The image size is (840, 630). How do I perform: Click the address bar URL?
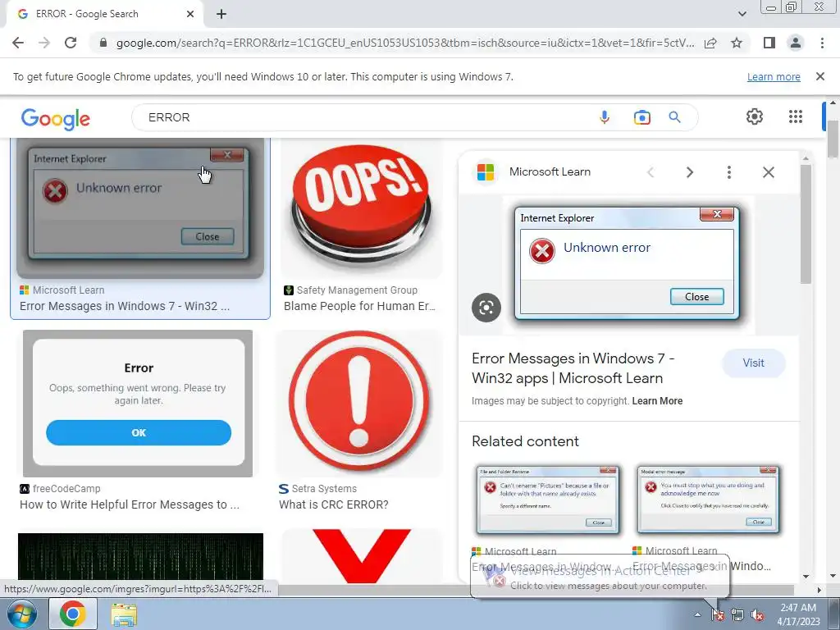coord(405,43)
